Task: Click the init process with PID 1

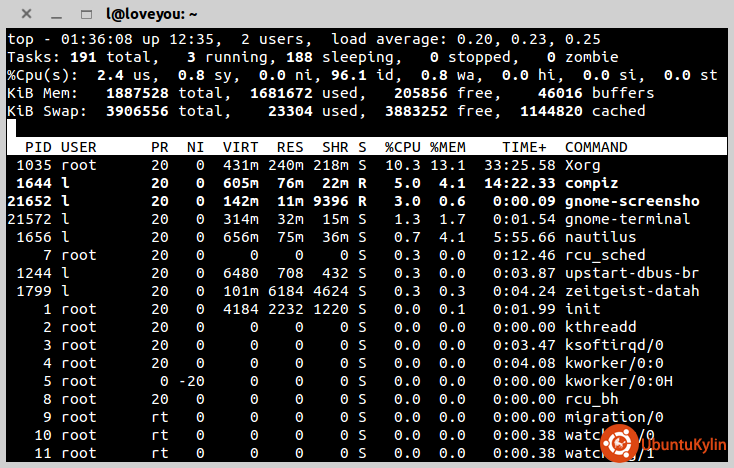Action: [582, 309]
